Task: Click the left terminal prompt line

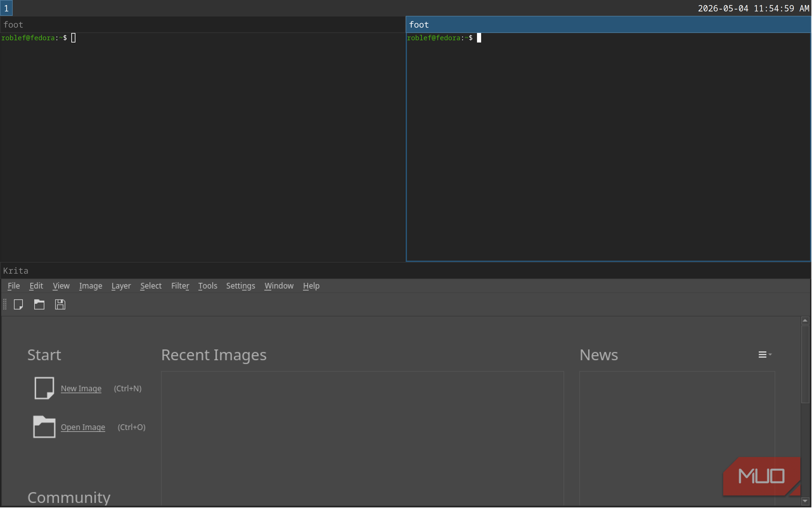Action: point(39,38)
